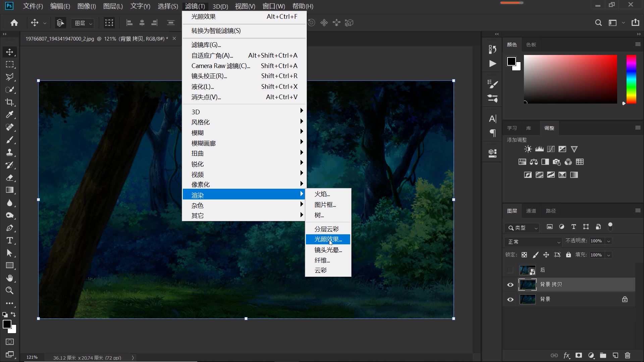Open the blend mode 正常 dropdown
The image size is (644, 362).
click(533, 242)
